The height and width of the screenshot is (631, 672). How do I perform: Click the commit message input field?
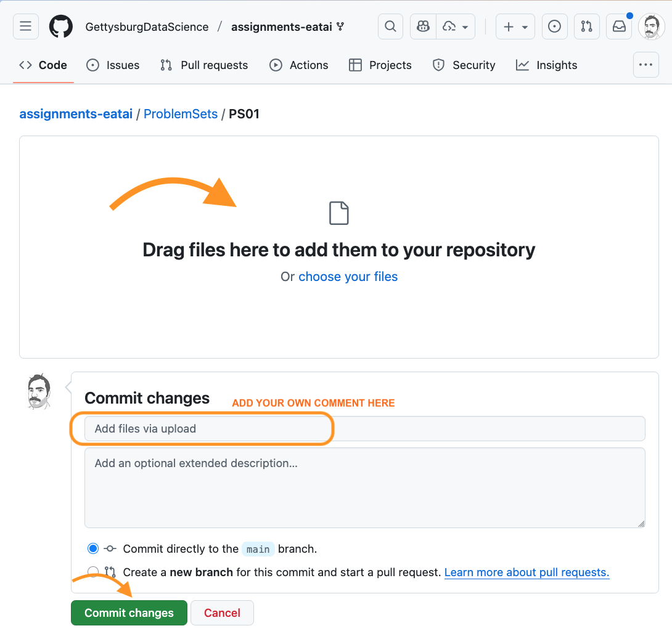pos(364,428)
